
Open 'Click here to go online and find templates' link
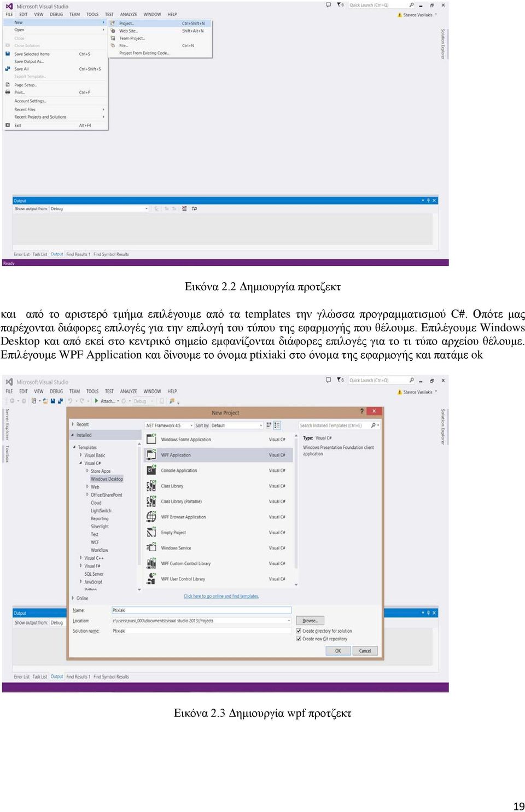click(x=221, y=596)
